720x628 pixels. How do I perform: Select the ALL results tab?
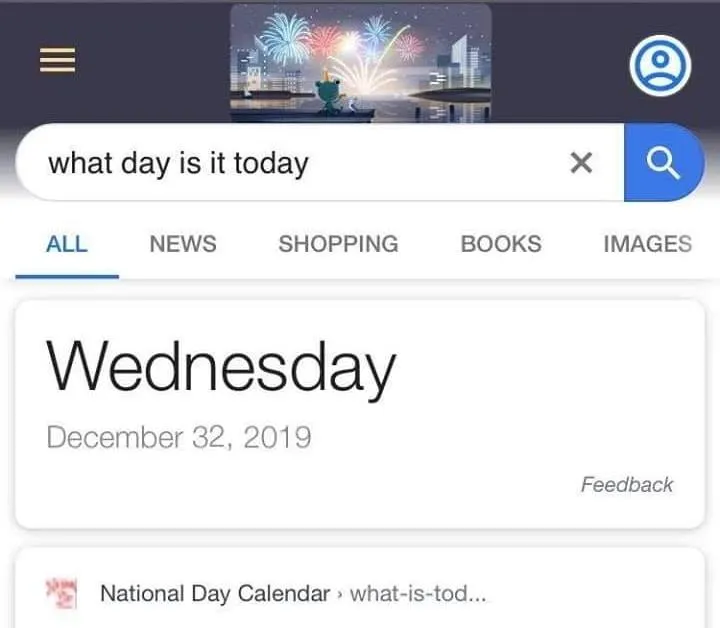pyautogui.click(x=67, y=244)
